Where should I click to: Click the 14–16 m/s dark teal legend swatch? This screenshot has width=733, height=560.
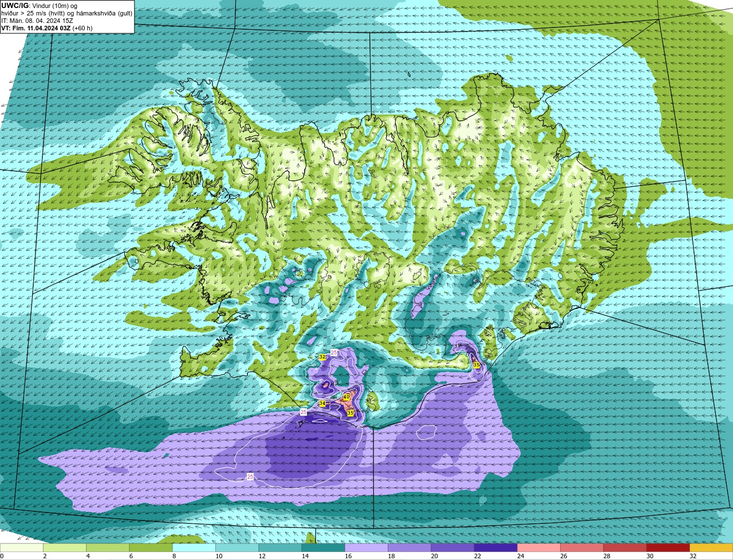[x=324, y=548]
